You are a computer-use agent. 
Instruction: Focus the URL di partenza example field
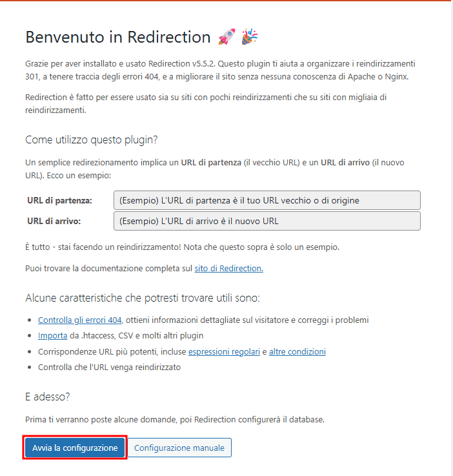point(267,200)
